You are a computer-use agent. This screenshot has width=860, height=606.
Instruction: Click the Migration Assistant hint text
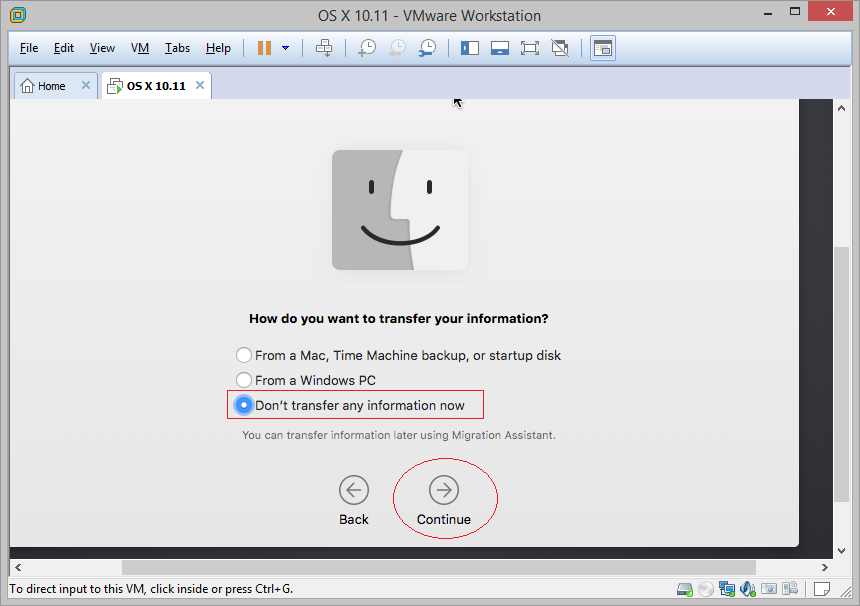click(399, 435)
